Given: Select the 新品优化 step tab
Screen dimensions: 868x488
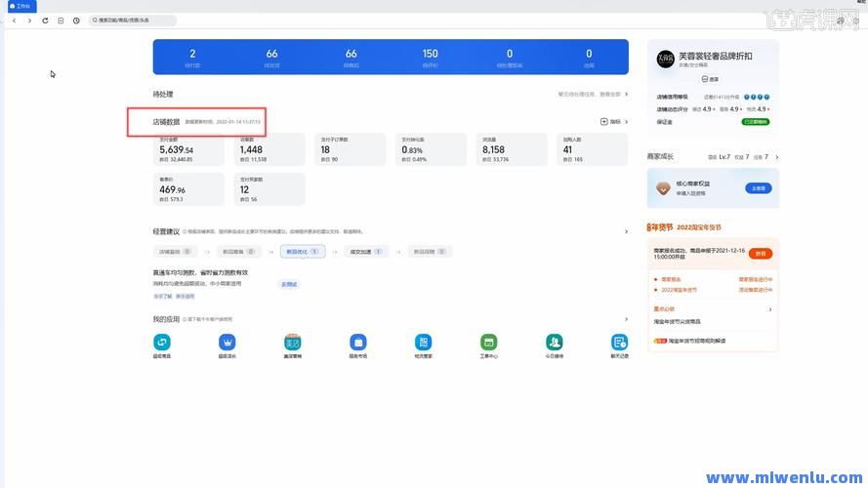Looking at the screenshot, I should click(303, 251).
